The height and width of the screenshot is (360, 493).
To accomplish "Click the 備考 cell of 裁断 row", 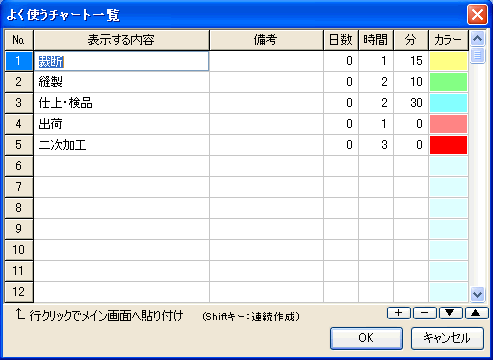I will click(x=266, y=61).
